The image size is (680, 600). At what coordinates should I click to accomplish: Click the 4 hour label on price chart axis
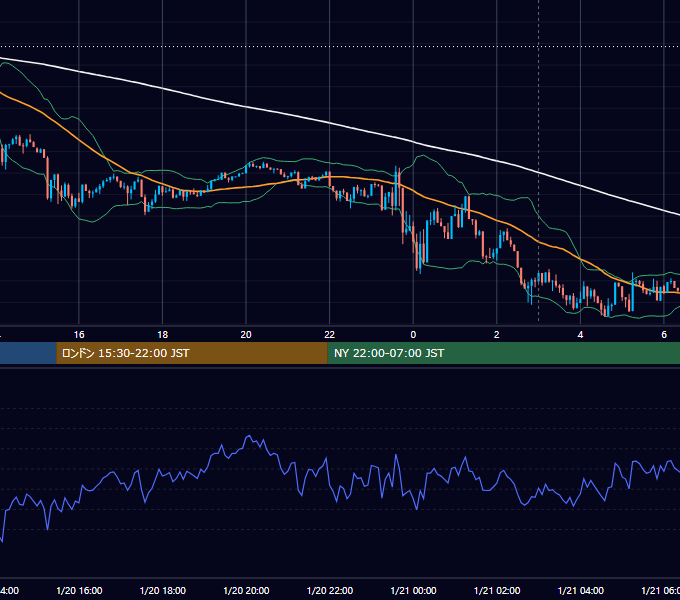(580, 335)
